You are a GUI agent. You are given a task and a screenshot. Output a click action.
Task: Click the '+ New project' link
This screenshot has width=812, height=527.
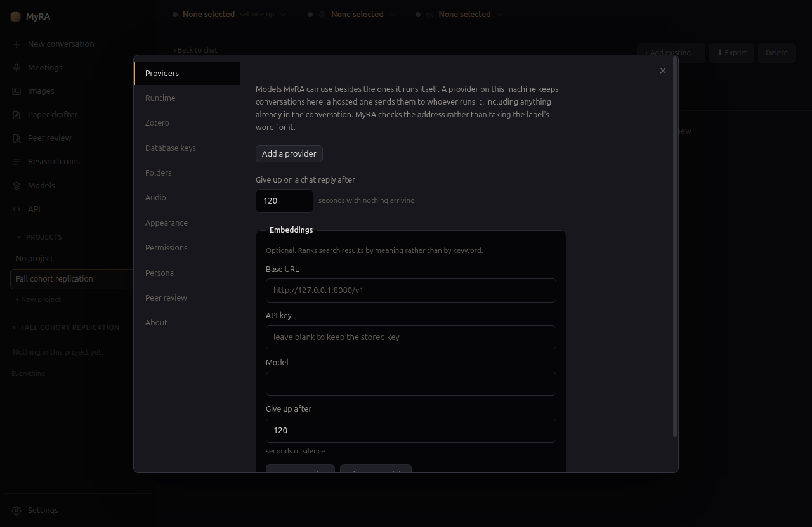click(x=38, y=299)
